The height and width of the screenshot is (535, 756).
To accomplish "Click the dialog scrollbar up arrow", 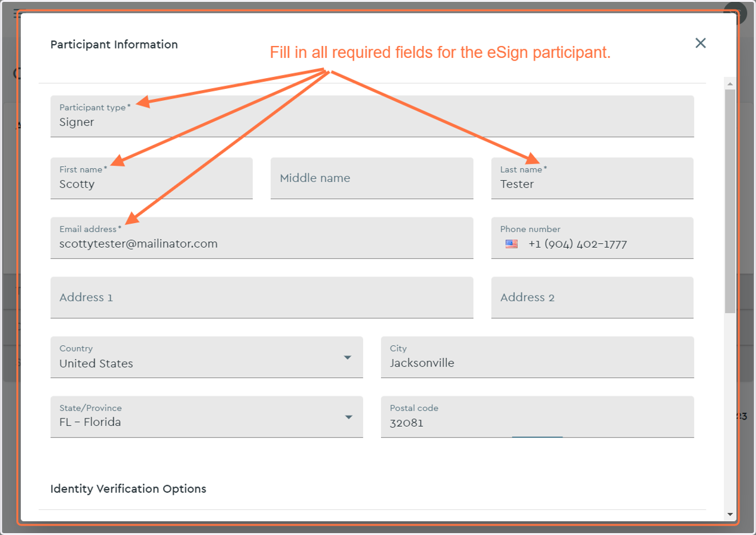I will click(730, 84).
